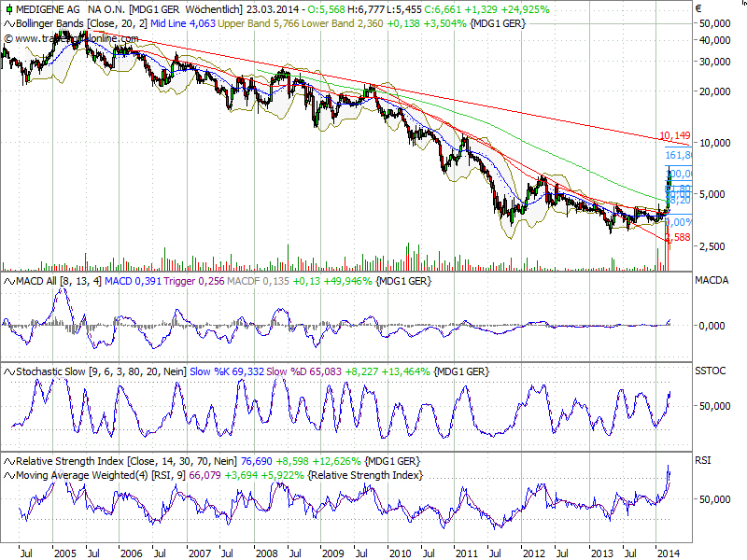Click the Relative Strength Index wave icon
Screen dimensions: 747x560
(9, 461)
